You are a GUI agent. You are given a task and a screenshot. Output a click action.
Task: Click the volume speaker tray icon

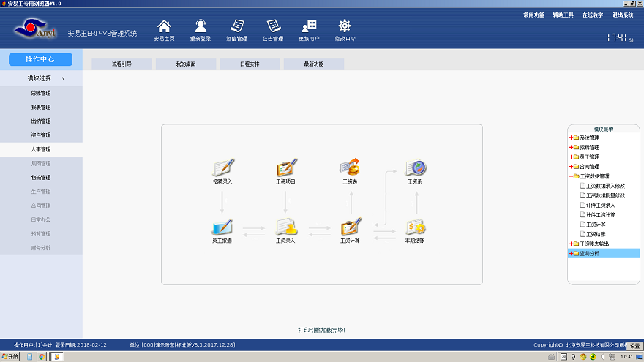[602, 357]
